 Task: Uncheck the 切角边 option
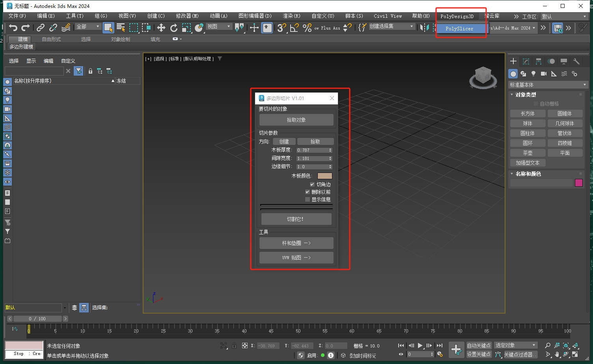[x=312, y=184]
